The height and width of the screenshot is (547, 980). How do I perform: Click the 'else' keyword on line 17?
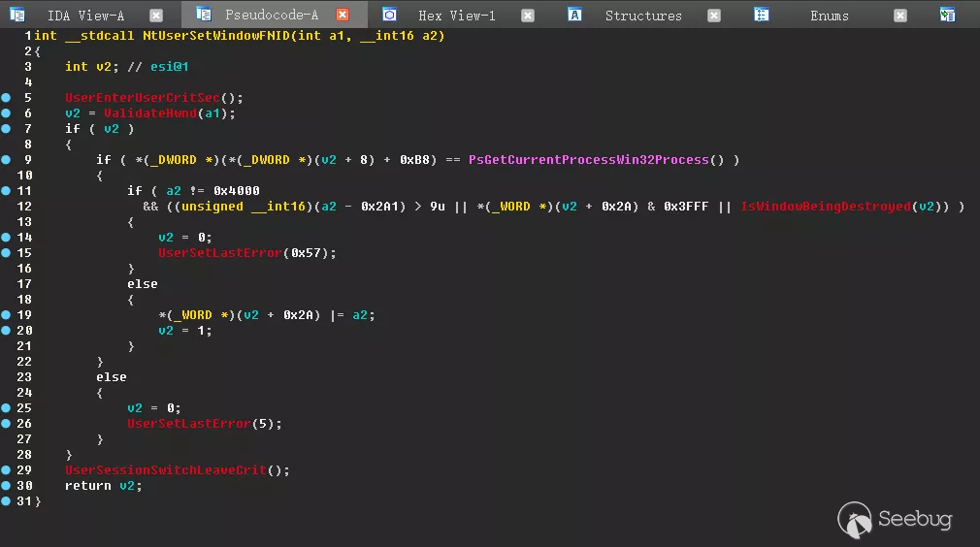coord(143,283)
